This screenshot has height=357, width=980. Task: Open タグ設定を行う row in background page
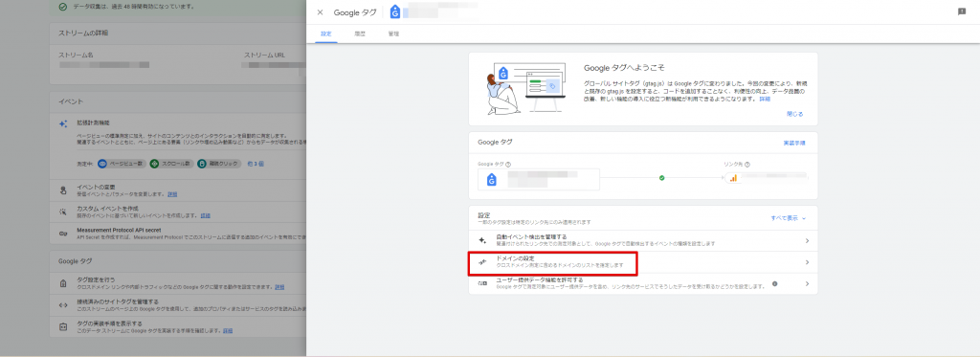178,283
